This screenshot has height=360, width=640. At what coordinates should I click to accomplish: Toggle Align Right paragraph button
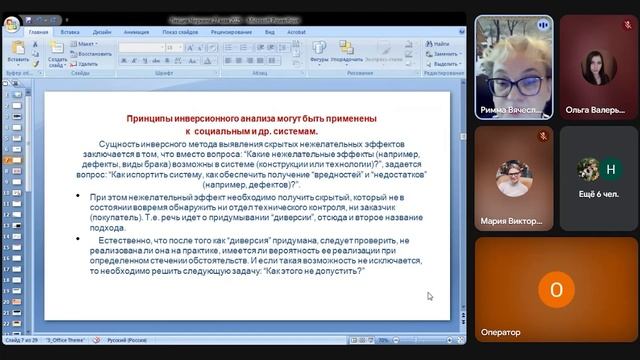pos(249,61)
